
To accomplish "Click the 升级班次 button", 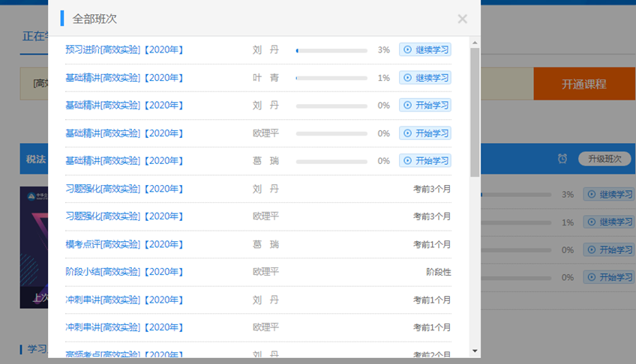I will pos(604,159).
